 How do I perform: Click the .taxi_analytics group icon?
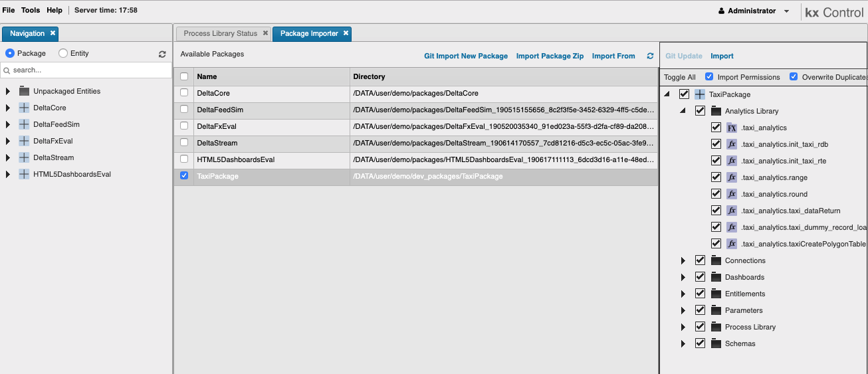[732, 128]
